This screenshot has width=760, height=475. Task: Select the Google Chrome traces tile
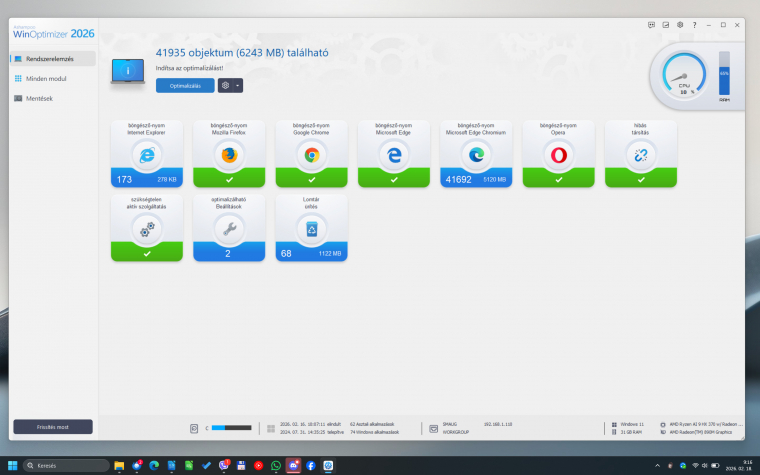click(312, 155)
